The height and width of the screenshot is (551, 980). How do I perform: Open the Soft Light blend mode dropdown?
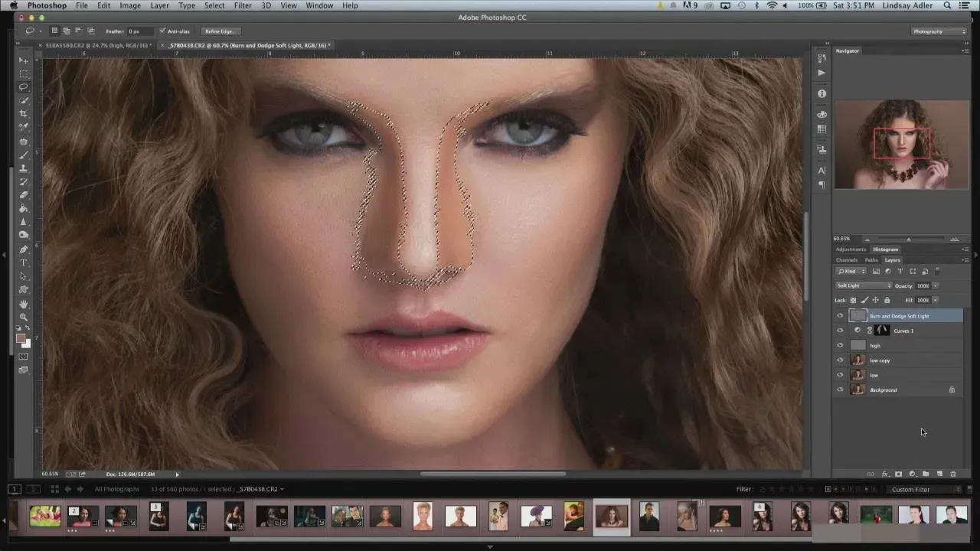(863, 285)
